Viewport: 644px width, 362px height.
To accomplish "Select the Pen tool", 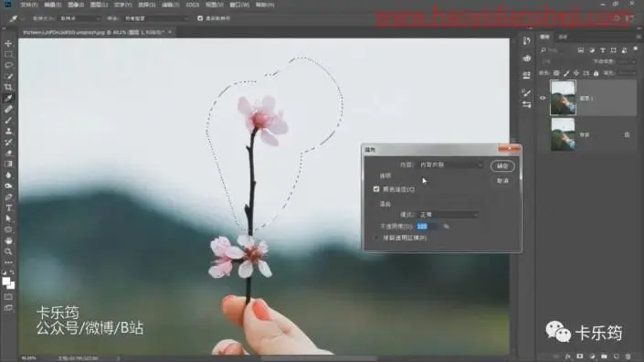I will click(8, 197).
